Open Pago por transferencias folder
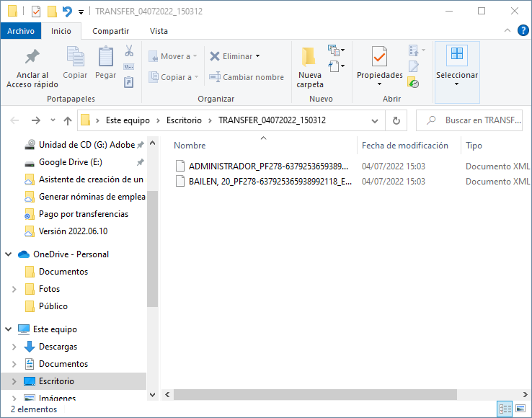The width and height of the screenshot is (532, 418). [x=84, y=214]
